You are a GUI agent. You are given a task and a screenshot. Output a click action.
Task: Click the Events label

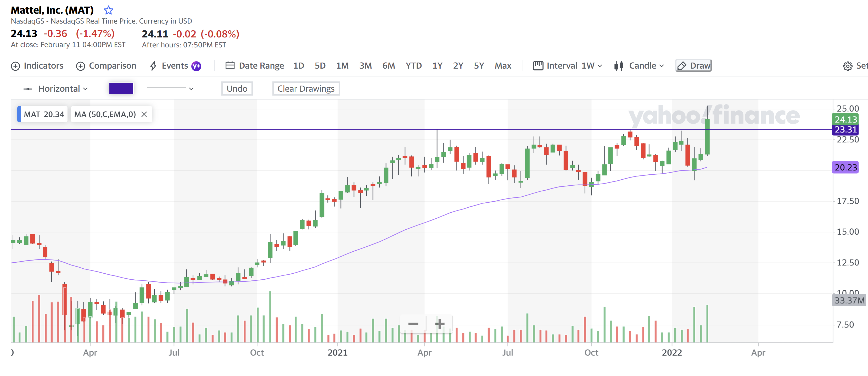click(x=175, y=66)
